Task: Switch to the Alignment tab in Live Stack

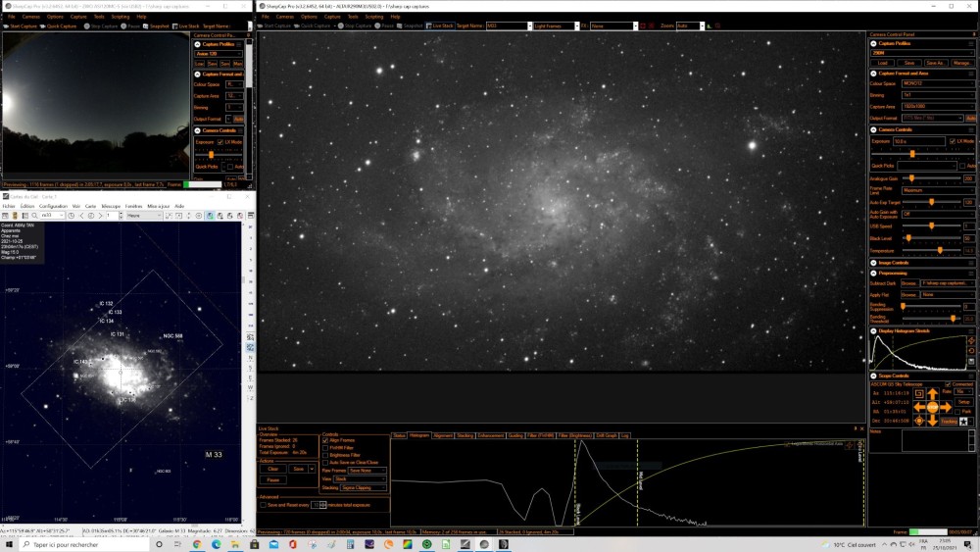Action: (x=443, y=435)
